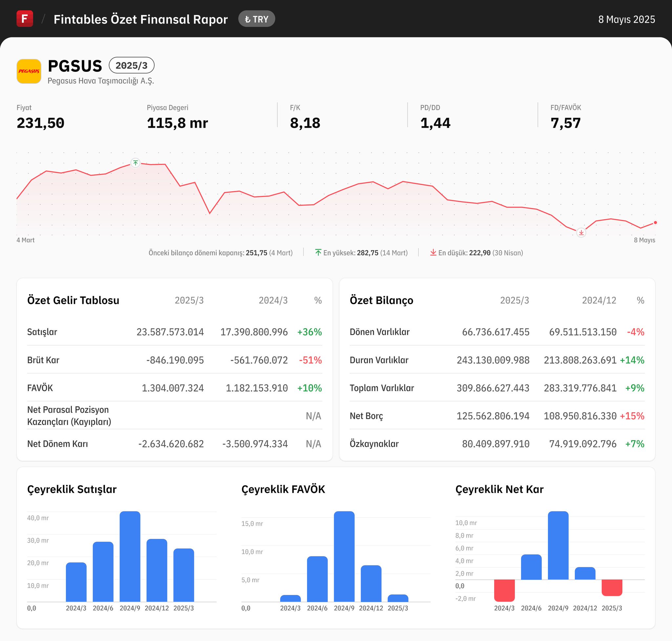Viewport: 672px width, 641px height.
Task: Click the red endpoint dot on price line
Action: [x=655, y=223]
